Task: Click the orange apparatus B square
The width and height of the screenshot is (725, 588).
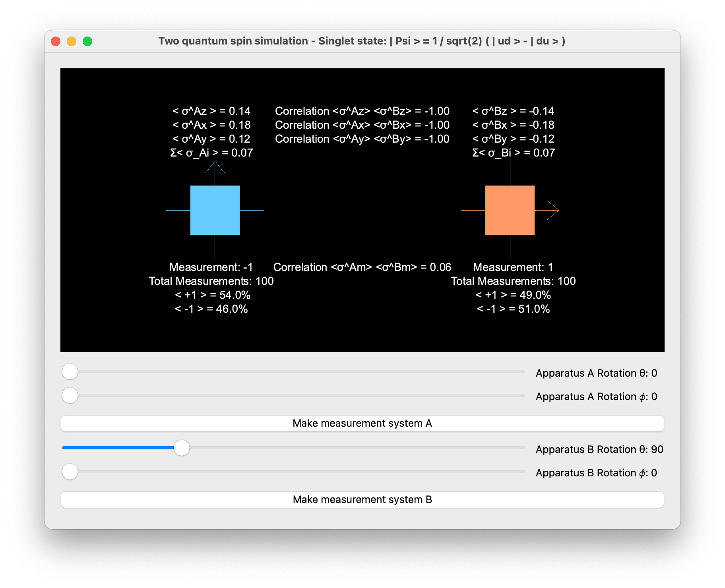Action: (510, 210)
